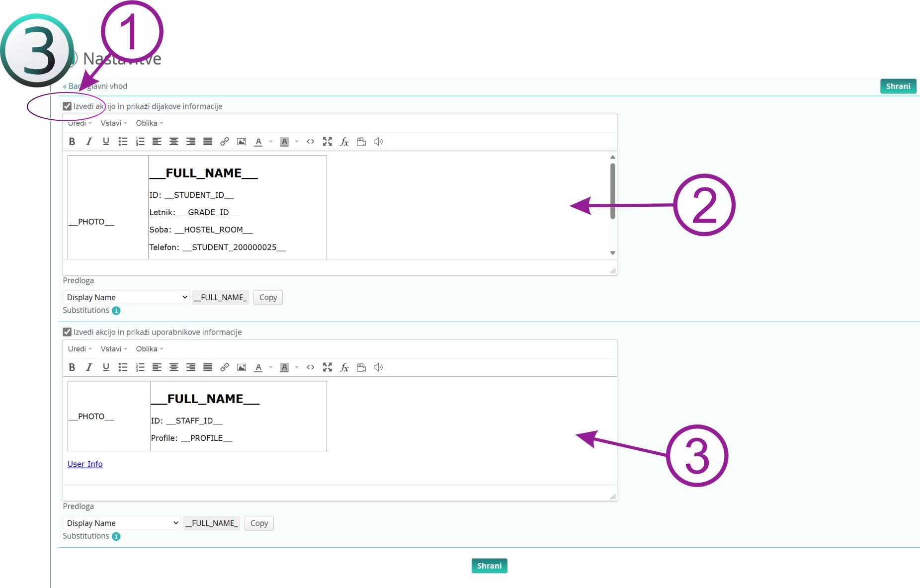Open Display Name dropdown under staff template

121,523
